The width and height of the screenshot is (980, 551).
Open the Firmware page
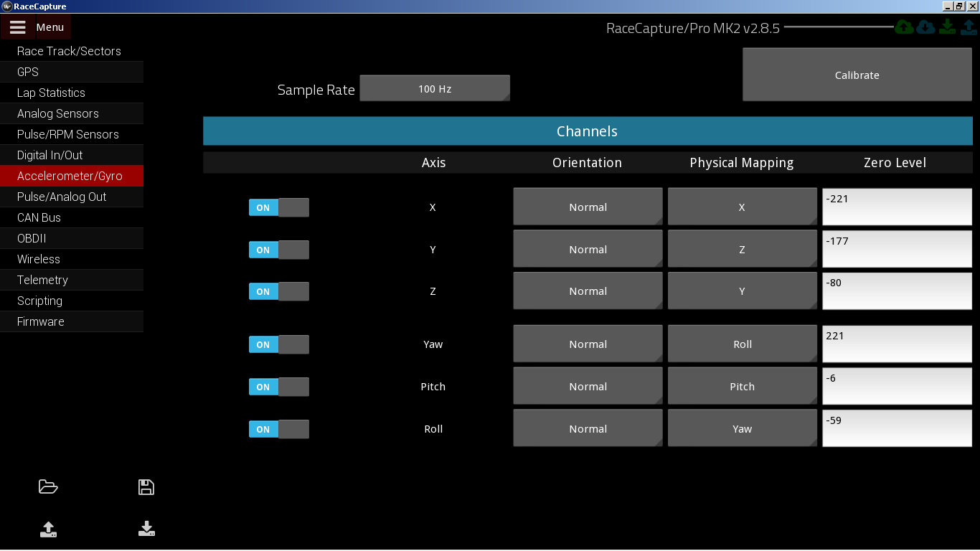coord(72,321)
